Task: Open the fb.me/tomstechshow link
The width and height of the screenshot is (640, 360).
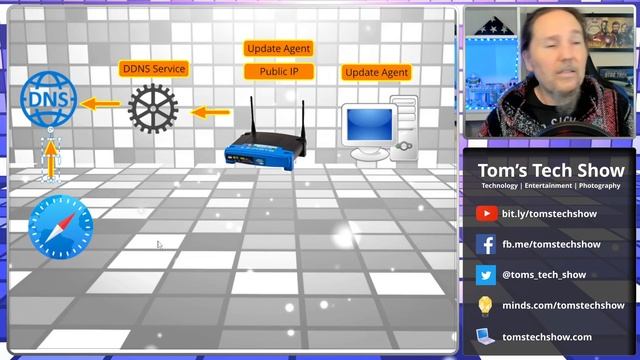Action: click(x=551, y=244)
